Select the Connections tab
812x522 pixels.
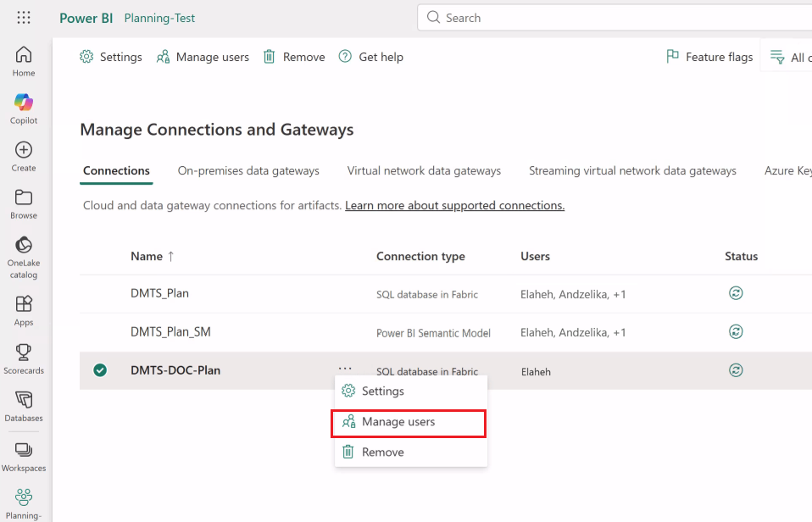(x=116, y=170)
